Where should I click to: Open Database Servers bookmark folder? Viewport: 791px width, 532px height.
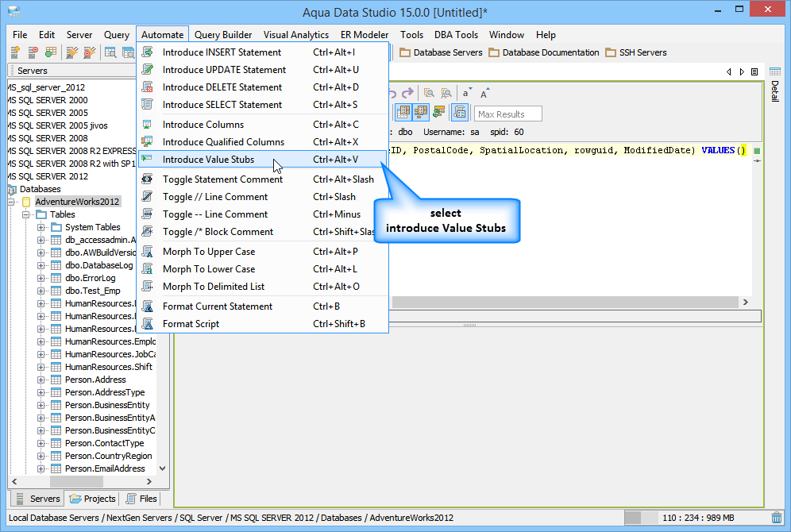pyautogui.click(x=441, y=52)
